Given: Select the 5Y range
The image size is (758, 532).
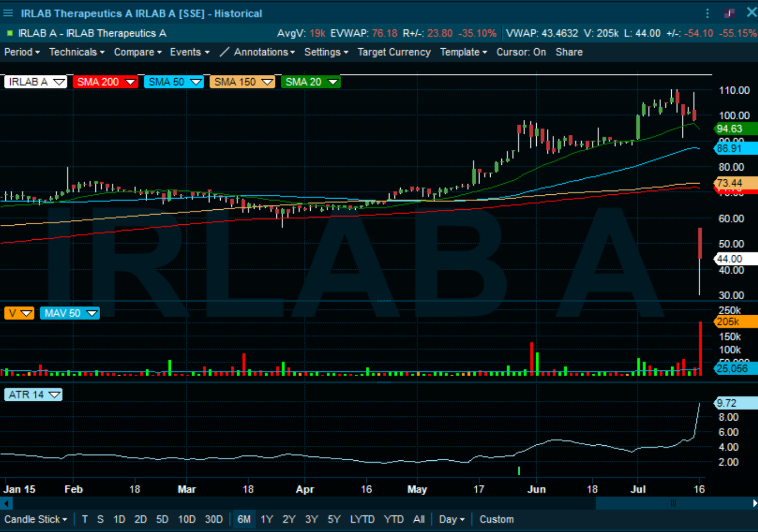Looking at the screenshot, I should point(334,519).
